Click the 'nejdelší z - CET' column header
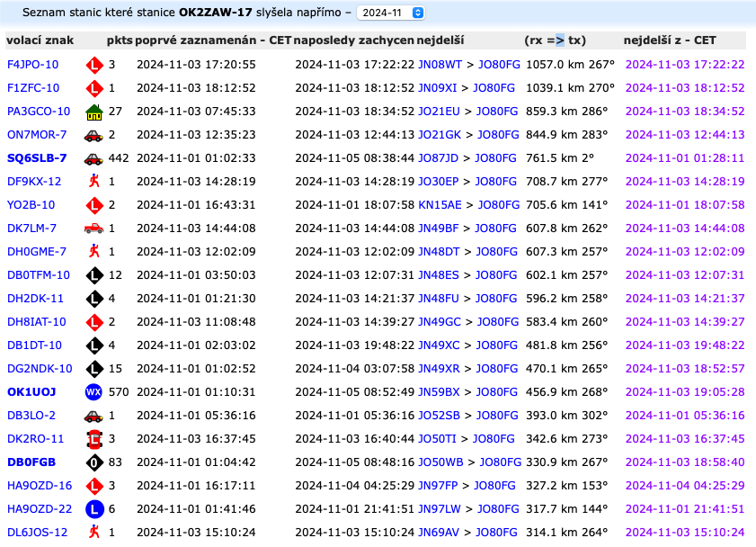 click(x=670, y=40)
